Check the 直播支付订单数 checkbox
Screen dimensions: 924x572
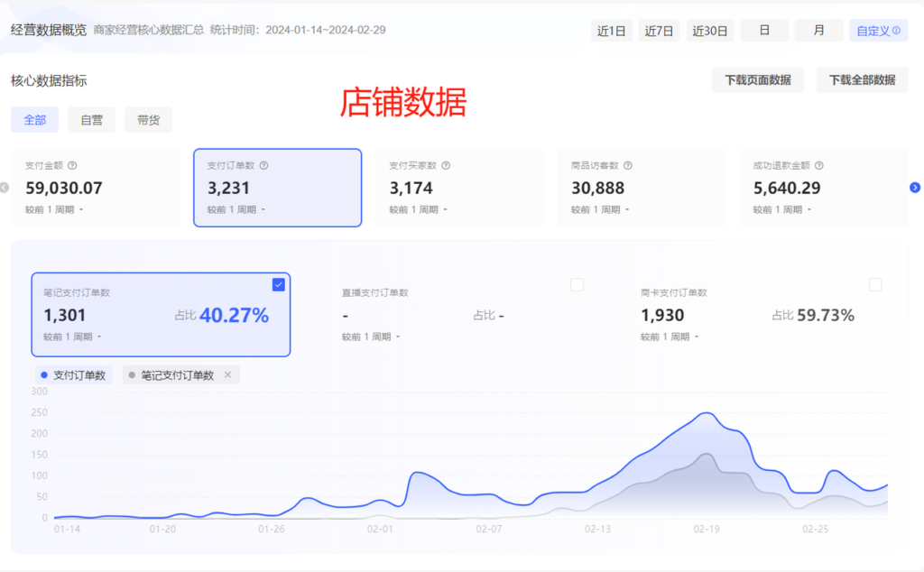point(577,283)
